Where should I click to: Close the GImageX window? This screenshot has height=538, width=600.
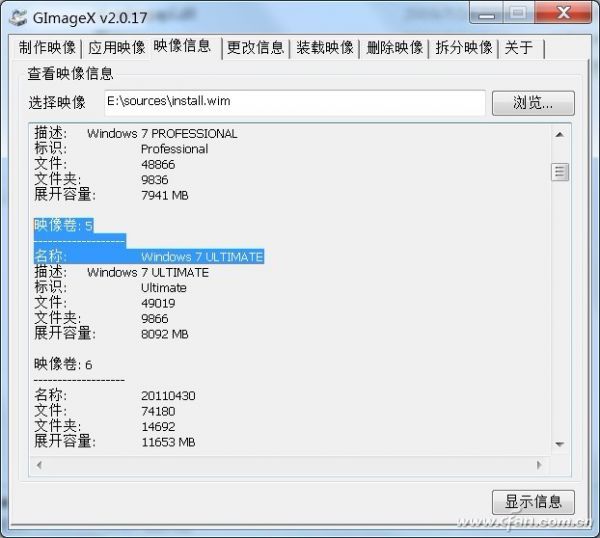click(x=563, y=13)
